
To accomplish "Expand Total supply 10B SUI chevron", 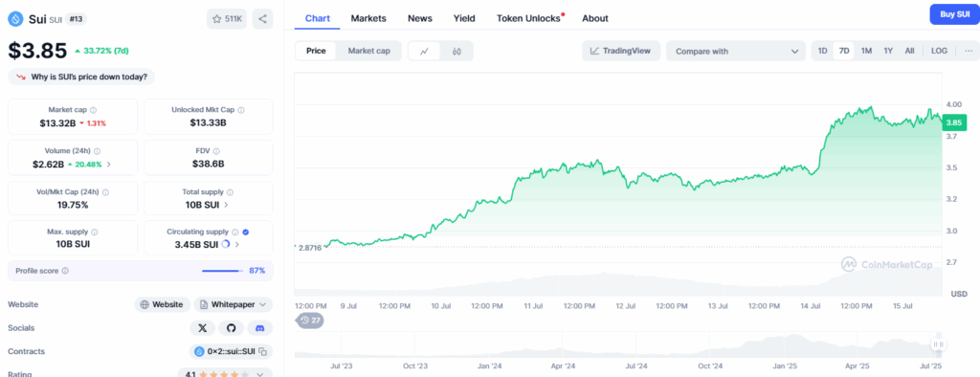I will click(226, 205).
